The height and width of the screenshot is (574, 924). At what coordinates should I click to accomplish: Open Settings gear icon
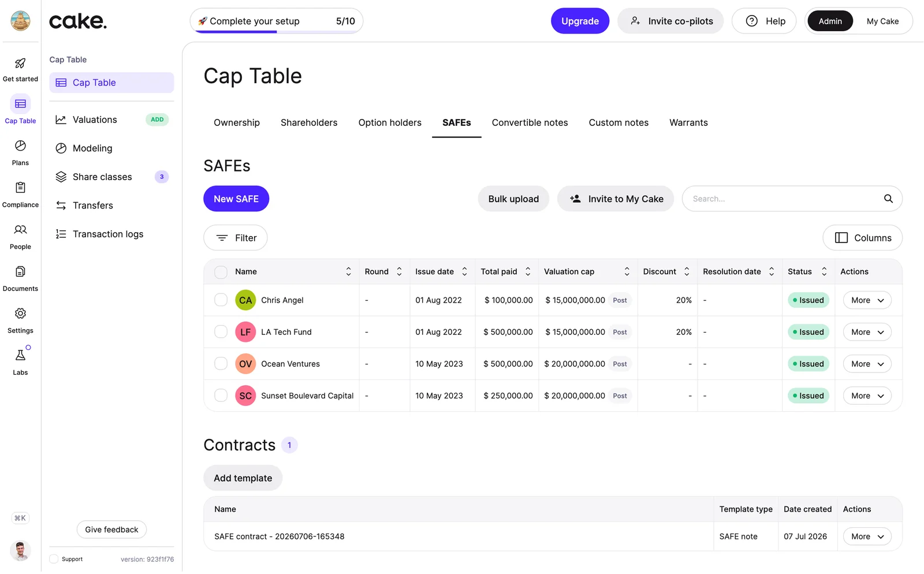point(20,314)
